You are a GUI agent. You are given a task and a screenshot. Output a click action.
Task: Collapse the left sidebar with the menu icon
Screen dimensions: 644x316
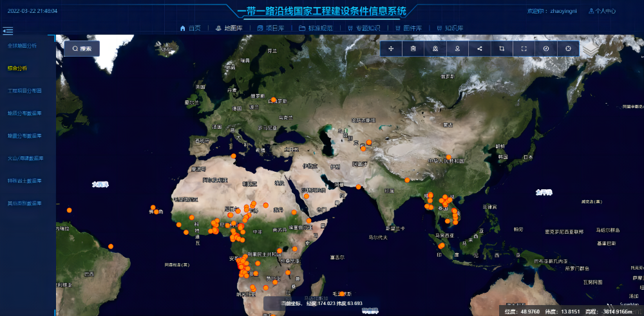[x=8, y=31]
